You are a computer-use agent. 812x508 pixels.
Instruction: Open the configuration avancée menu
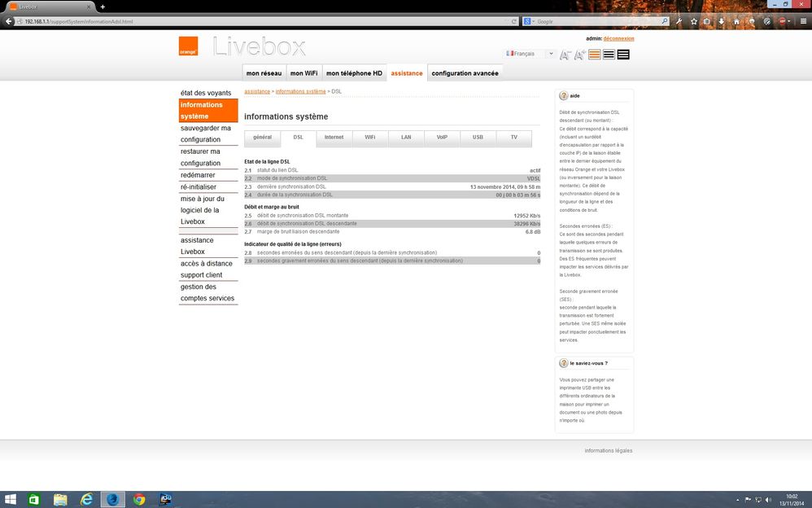(465, 73)
